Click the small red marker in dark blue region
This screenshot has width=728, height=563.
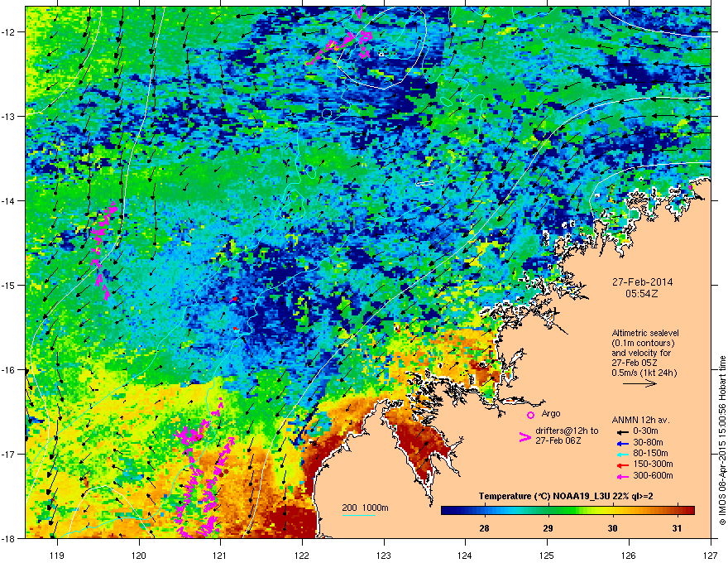[x=235, y=299]
